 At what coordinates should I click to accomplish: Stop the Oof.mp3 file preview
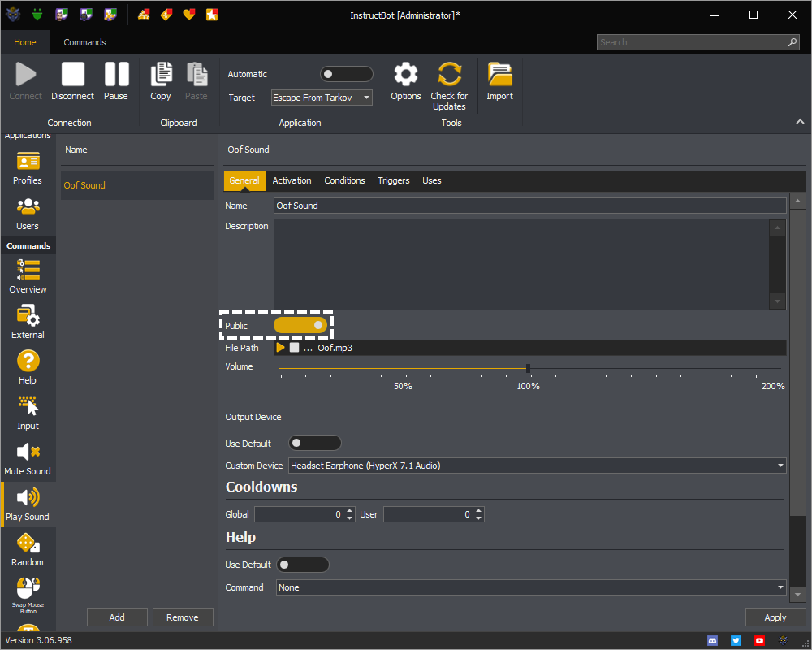point(294,347)
